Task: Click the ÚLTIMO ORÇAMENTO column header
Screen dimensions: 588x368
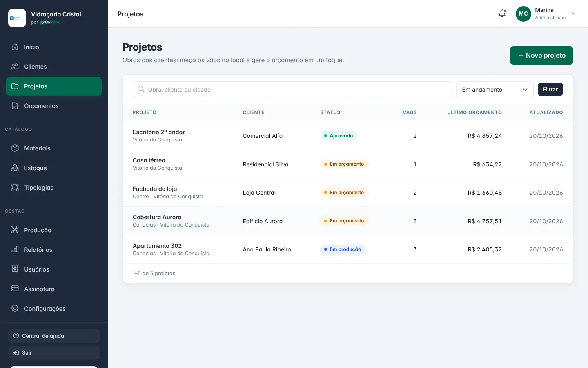Action: pos(474,112)
